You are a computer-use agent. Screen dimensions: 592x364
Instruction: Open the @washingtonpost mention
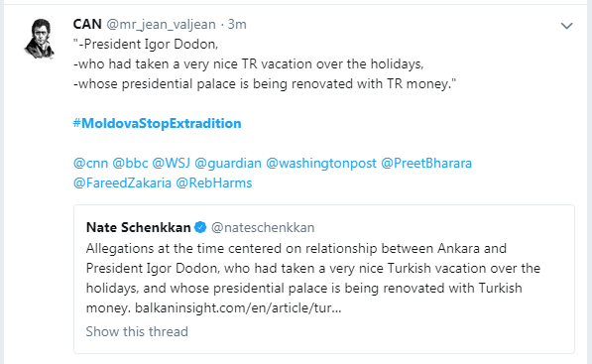tap(321, 163)
